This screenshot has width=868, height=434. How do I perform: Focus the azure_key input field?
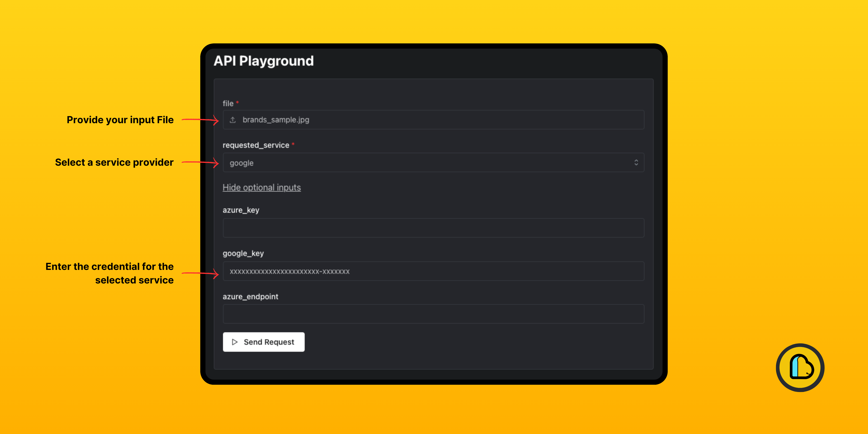(433, 228)
